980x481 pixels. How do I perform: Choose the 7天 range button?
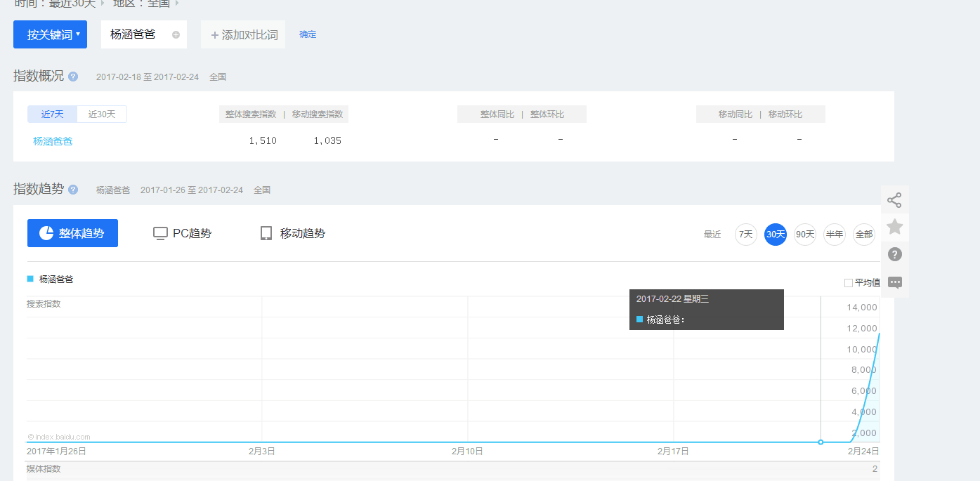(746, 235)
